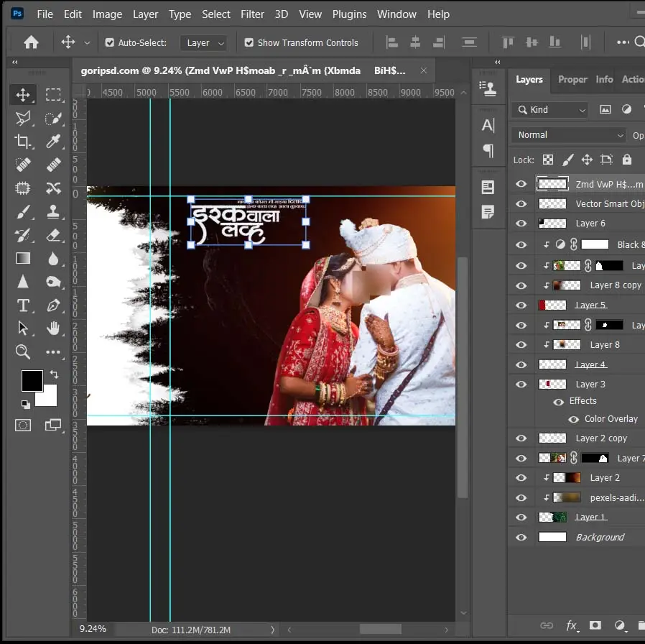This screenshot has height=644, width=645.
Task: Click the Add layer style fx icon
Action: (x=572, y=625)
